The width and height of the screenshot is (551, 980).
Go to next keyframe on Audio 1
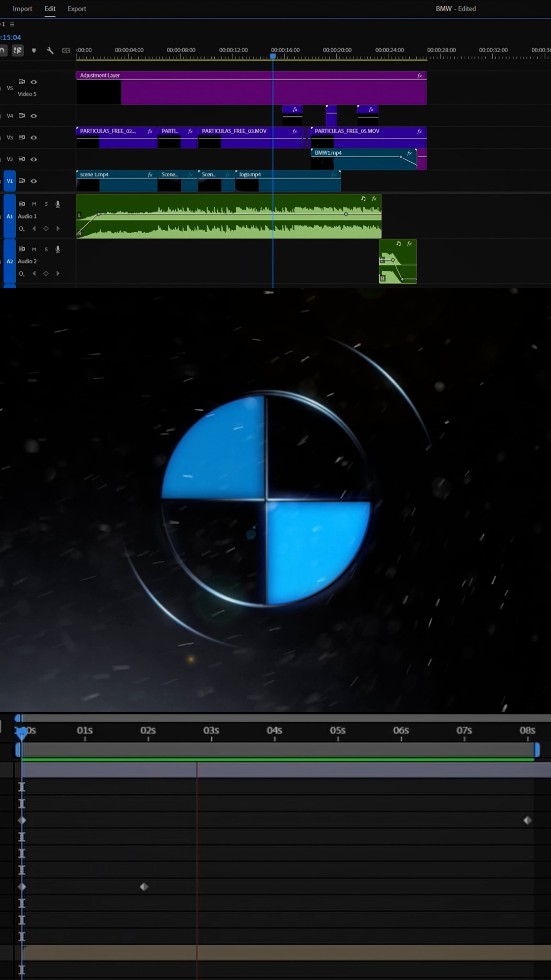(58, 229)
